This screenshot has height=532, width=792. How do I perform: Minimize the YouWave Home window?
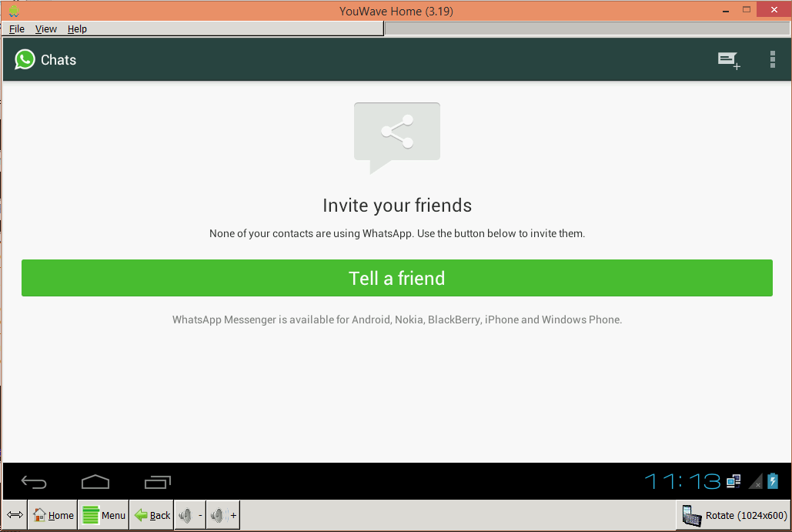click(726, 10)
